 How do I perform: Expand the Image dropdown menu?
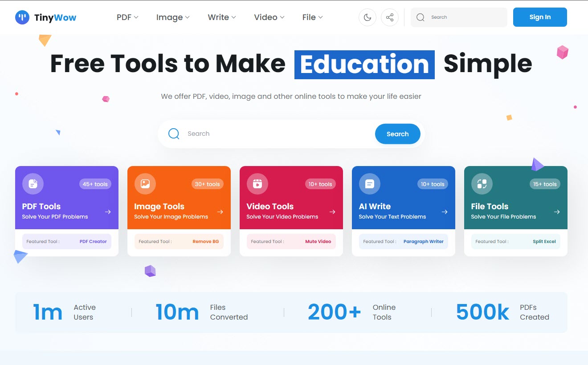click(x=173, y=17)
